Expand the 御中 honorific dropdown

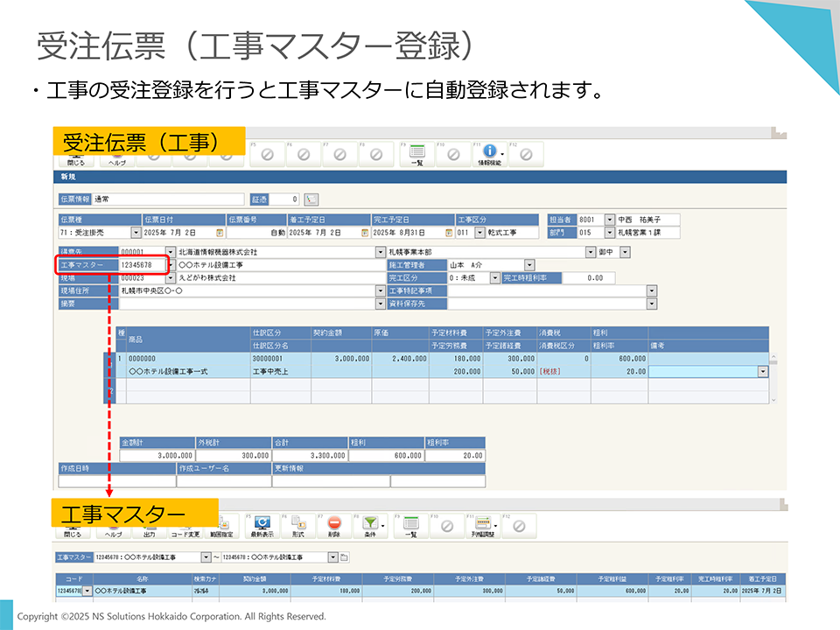coord(625,252)
